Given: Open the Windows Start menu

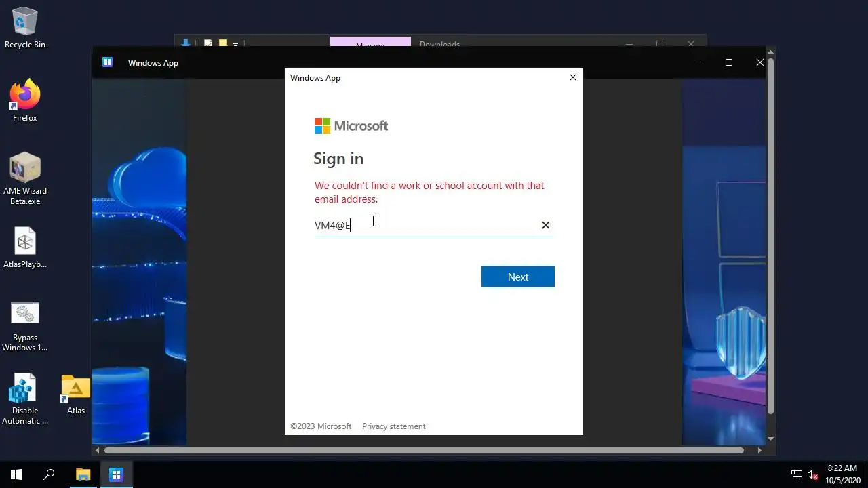Looking at the screenshot, I should click(16, 474).
